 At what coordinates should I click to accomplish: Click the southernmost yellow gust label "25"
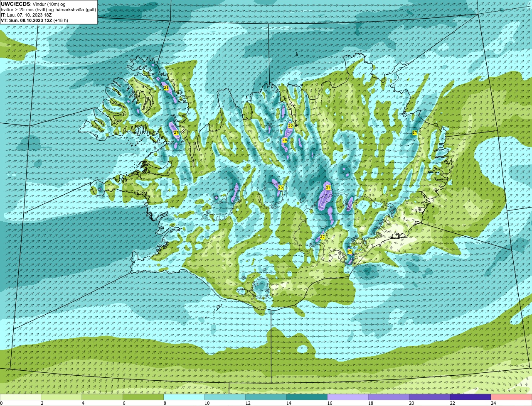click(x=350, y=252)
